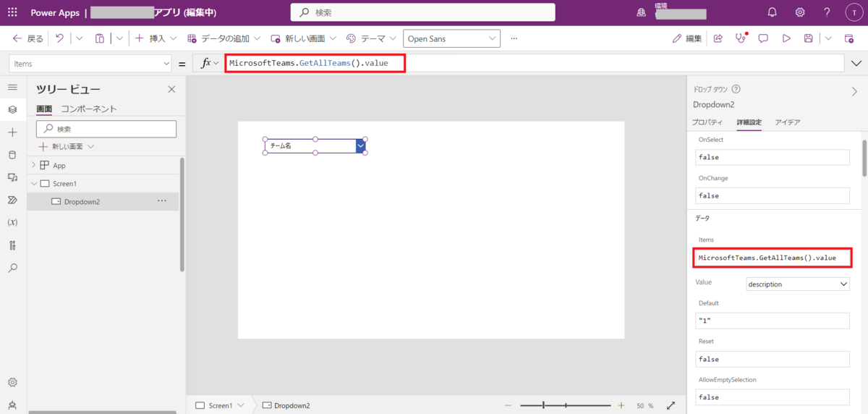
Task: Collapse the Screen1 node in tree
Action: pos(33,184)
